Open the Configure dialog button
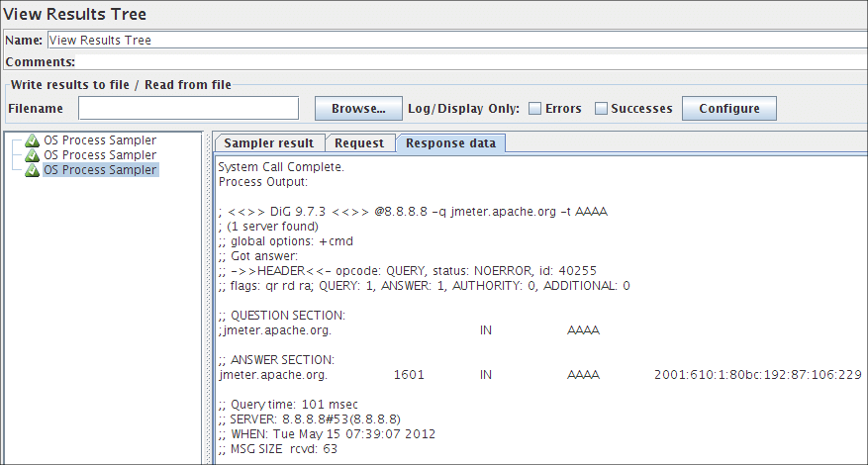This screenshot has width=868, height=465. 729,108
